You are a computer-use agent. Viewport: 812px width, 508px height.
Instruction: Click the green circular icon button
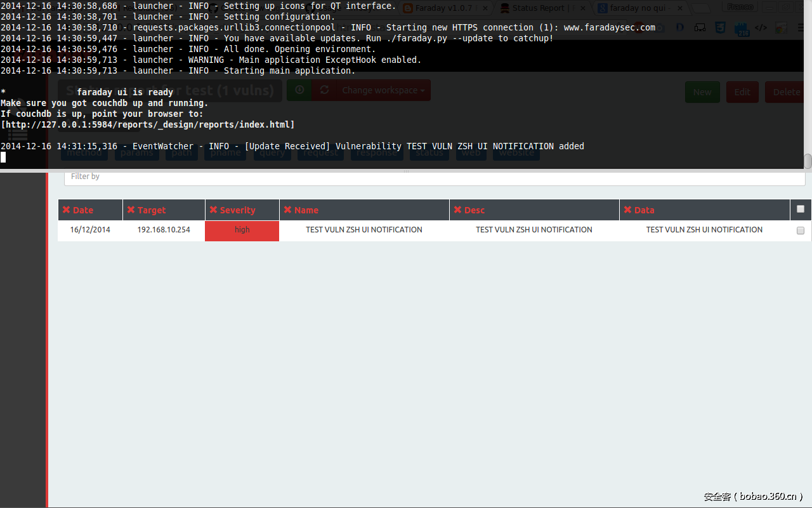(299, 90)
